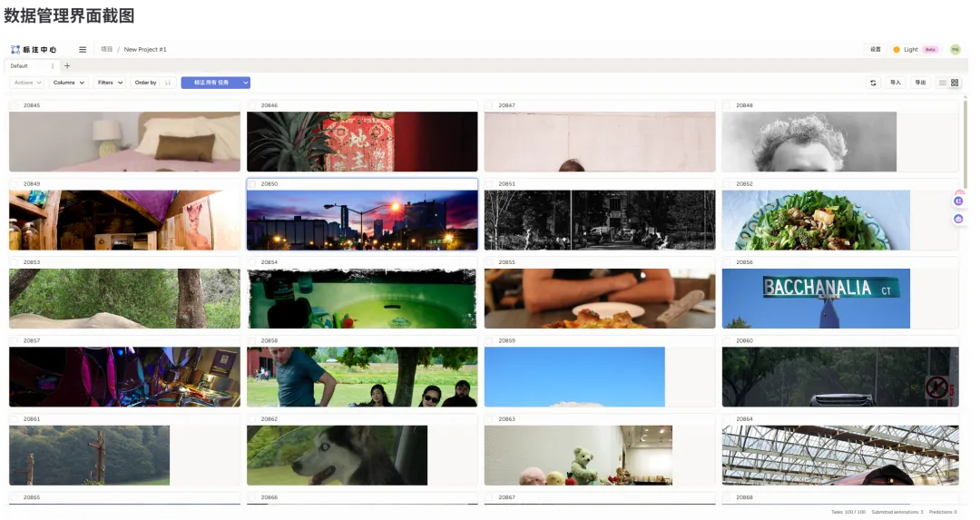The image size is (980, 520).
Task: Select checkbox for task 20845
Action: click(x=15, y=105)
